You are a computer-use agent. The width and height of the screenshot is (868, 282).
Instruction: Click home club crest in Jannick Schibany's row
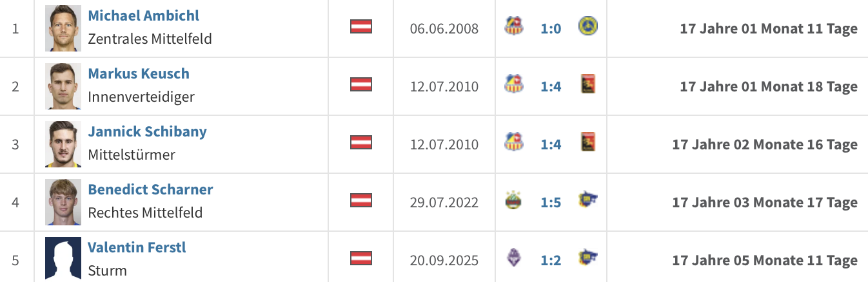[x=514, y=142]
